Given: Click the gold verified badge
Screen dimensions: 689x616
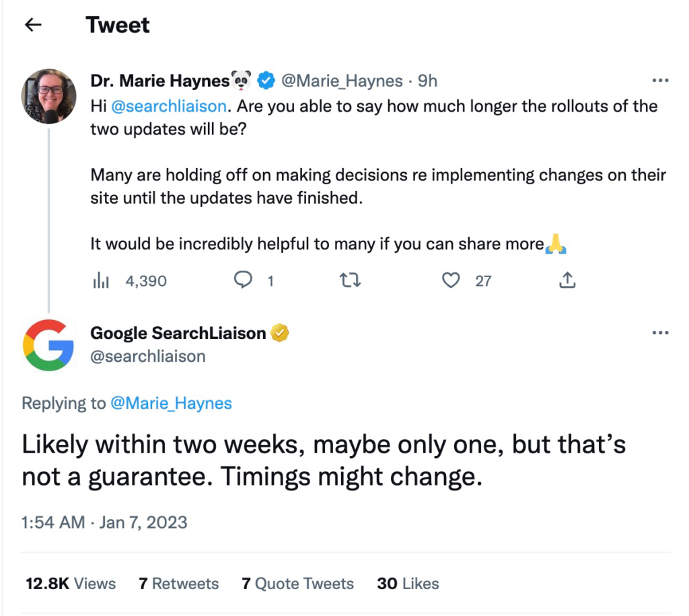Looking at the screenshot, I should 280,333.
